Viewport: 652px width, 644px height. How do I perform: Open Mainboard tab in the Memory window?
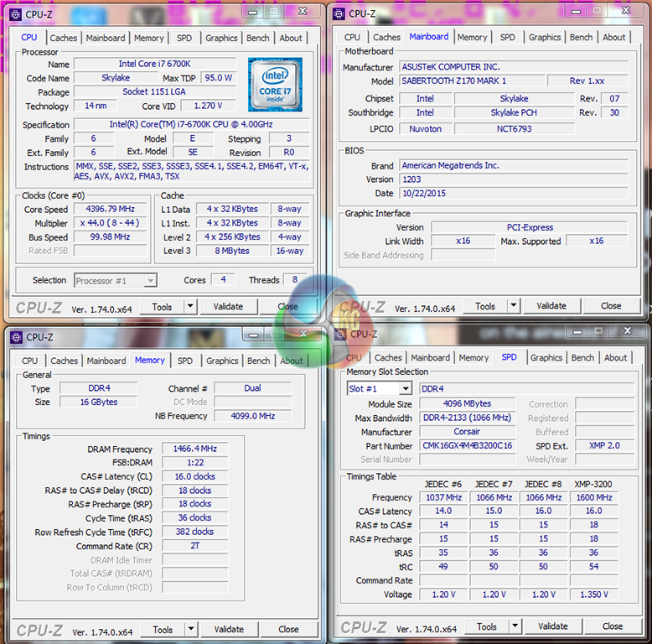(106, 361)
